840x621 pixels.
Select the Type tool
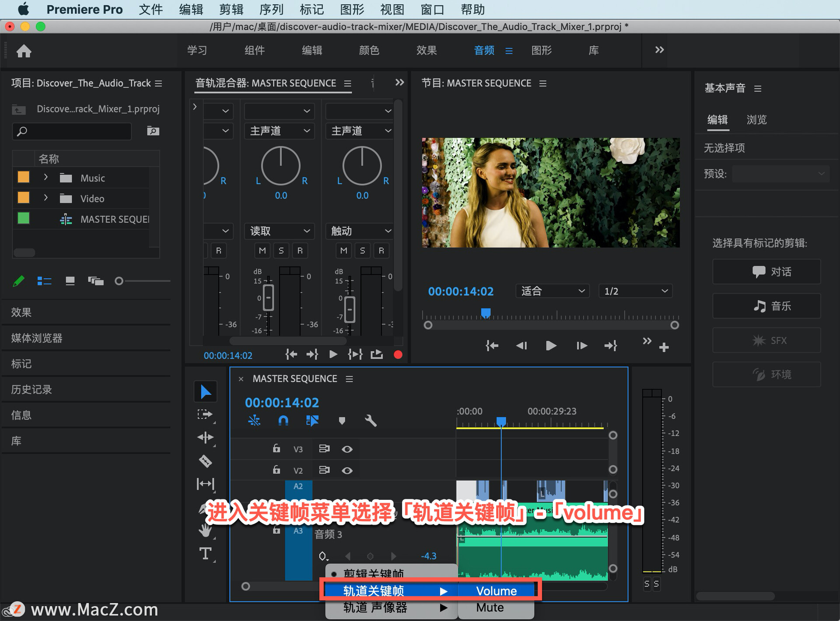coord(205,554)
